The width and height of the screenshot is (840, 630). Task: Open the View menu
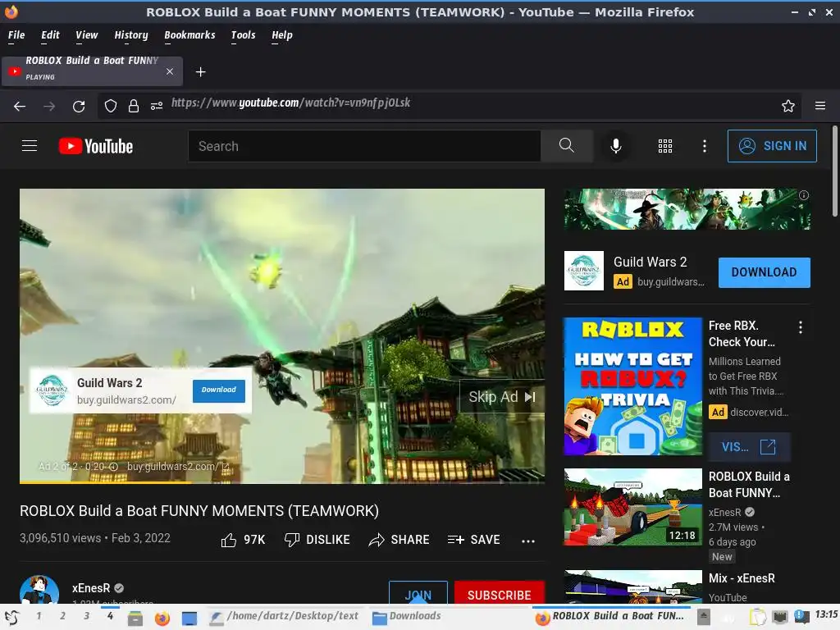(x=87, y=35)
